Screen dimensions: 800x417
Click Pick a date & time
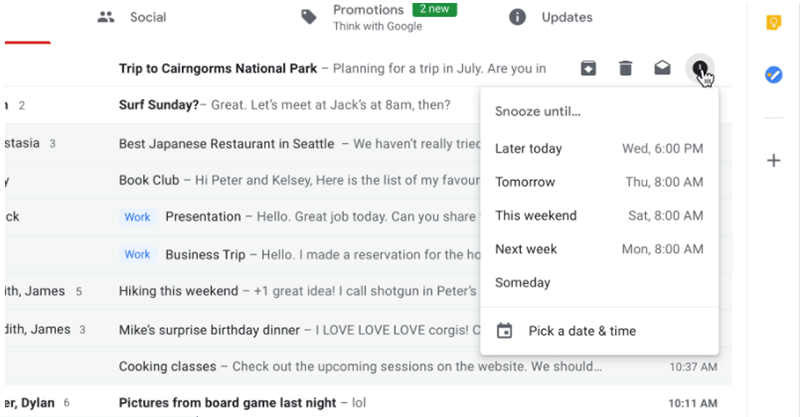582,331
